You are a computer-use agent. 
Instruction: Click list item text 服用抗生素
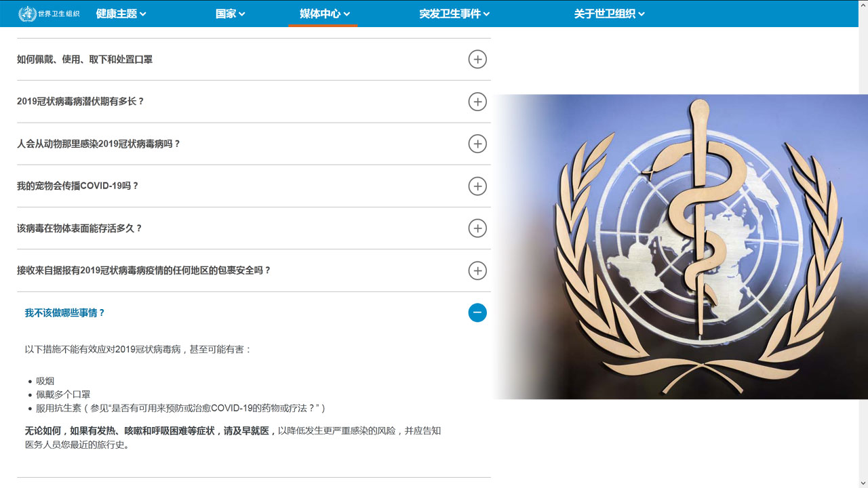pyautogui.click(x=58, y=408)
